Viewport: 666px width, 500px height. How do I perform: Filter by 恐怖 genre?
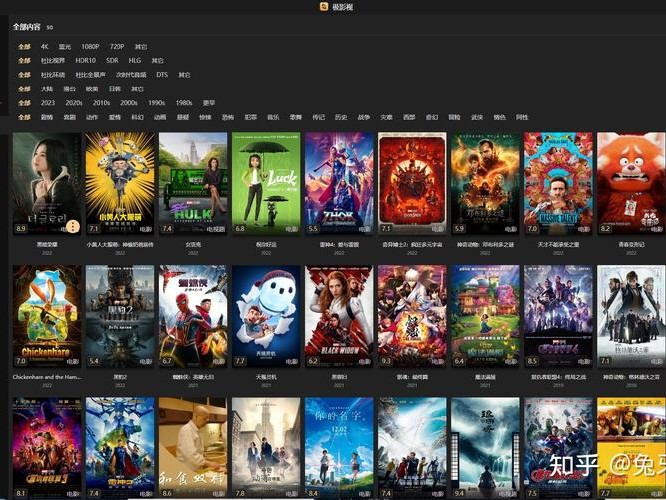point(228,117)
